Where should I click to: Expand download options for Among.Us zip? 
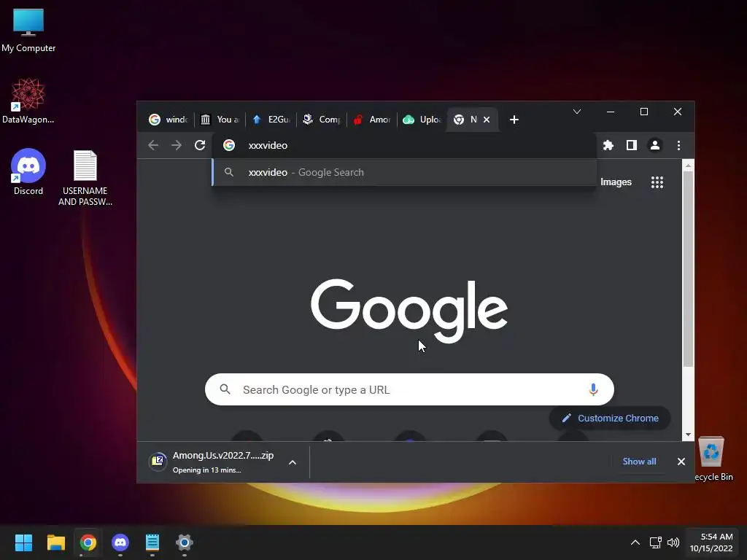tap(293, 462)
